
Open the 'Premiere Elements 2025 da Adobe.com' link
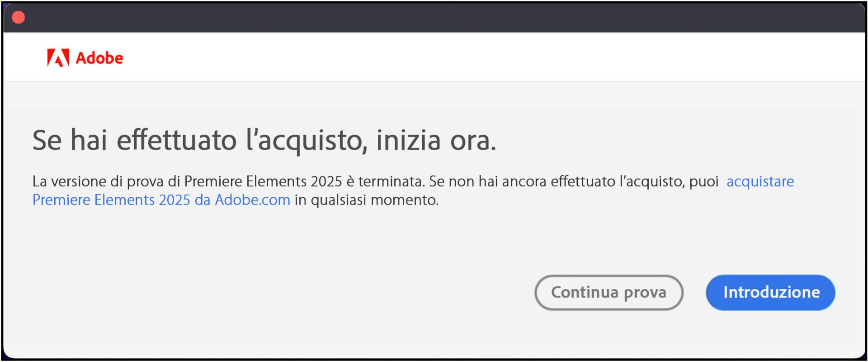pos(161,200)
